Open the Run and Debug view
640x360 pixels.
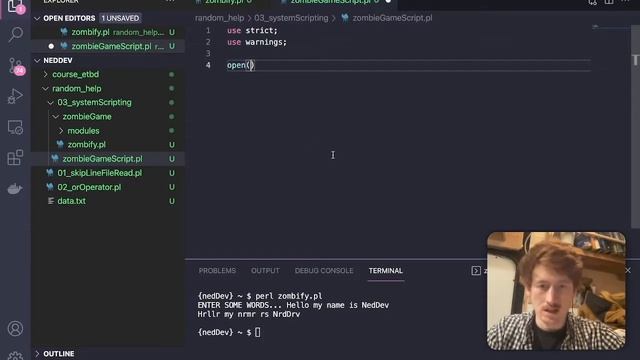click(15, 97)
